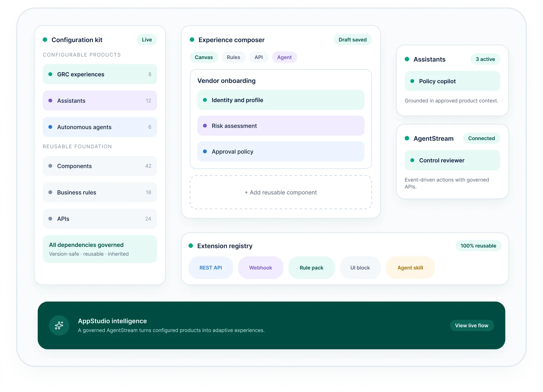Pick the UI block chip
543x392 pixels.
click(x=360, y=268)
